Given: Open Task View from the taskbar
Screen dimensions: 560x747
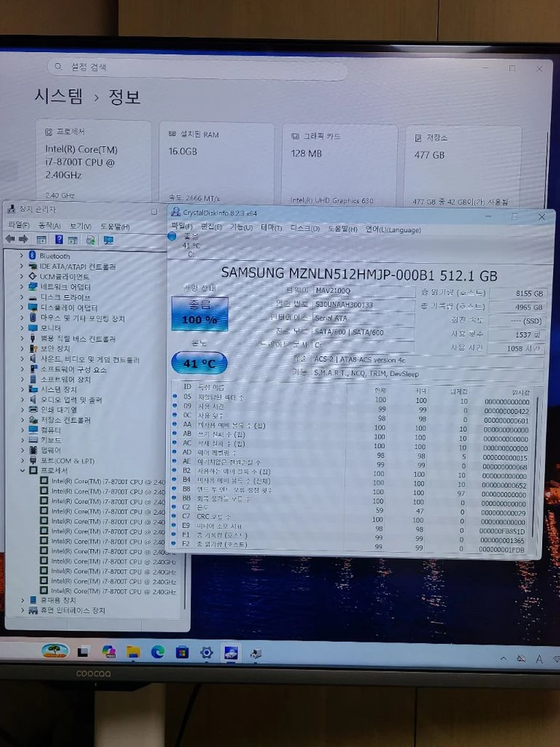Looking at the screenshot, I should [83, 651].
